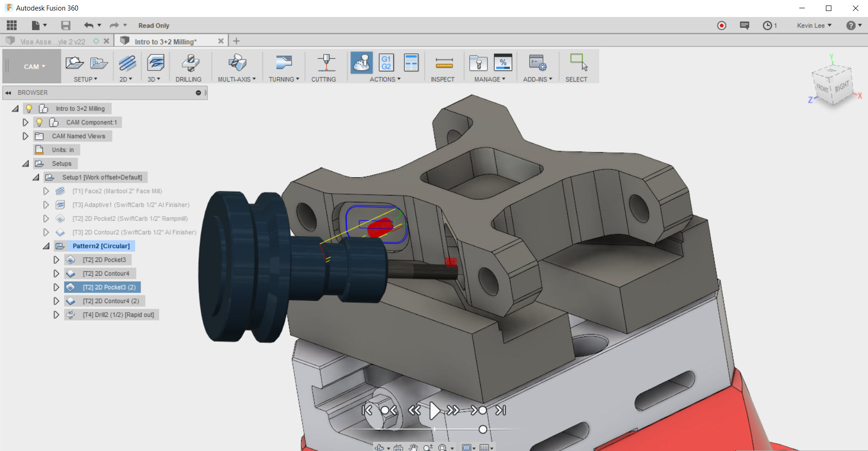Expand the Drill2 (1/2) operation
The width and height of the screenshot is (868, 451).
pos(56,315)
